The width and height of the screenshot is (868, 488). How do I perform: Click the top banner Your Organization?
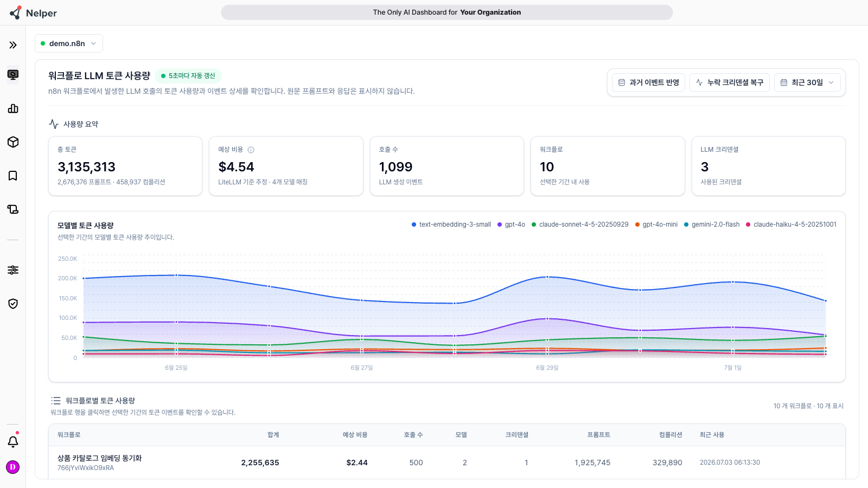click(490, 12)
